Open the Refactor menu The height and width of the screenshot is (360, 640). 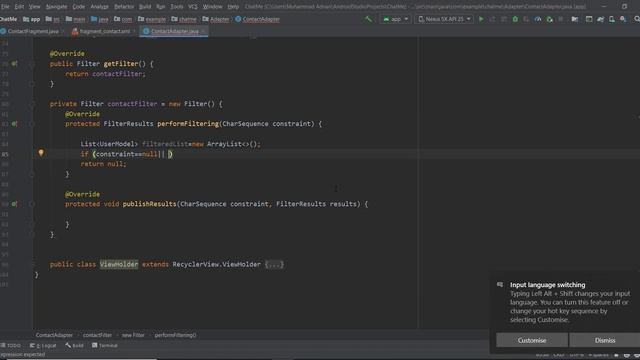[124, 7]
